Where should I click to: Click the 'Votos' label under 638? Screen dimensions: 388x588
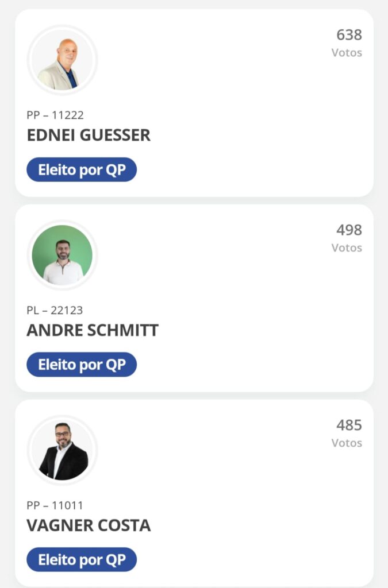point(347,53)
